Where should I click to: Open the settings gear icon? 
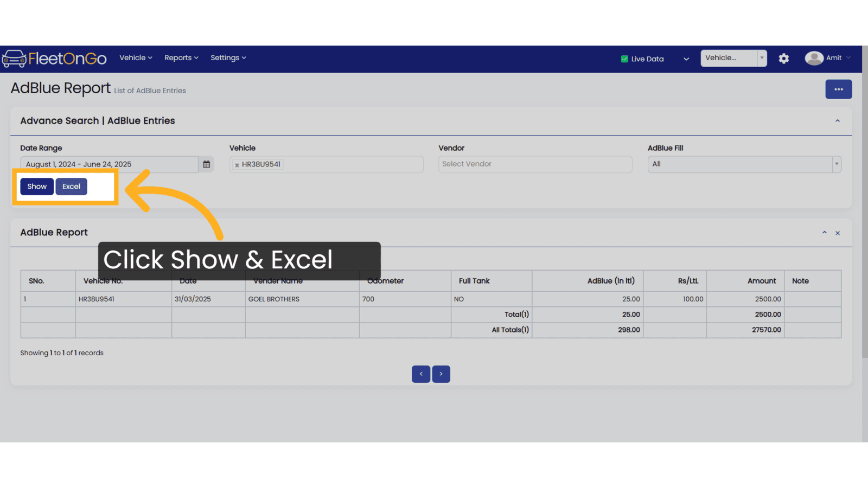click(783, 59)
